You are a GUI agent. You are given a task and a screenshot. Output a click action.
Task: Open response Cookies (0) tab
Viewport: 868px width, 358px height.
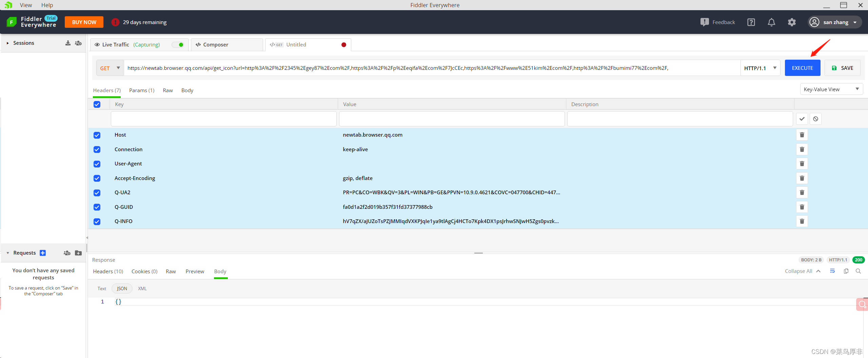[144, 272]
